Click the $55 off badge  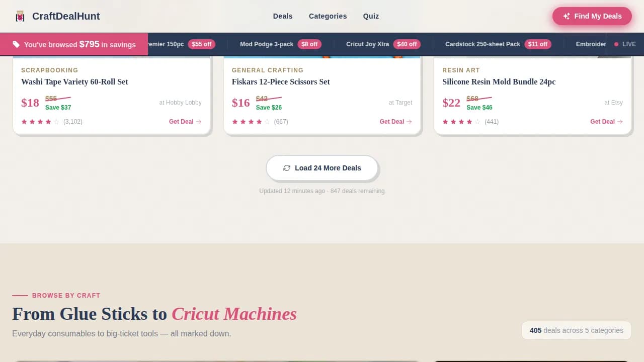click(202, 44)
